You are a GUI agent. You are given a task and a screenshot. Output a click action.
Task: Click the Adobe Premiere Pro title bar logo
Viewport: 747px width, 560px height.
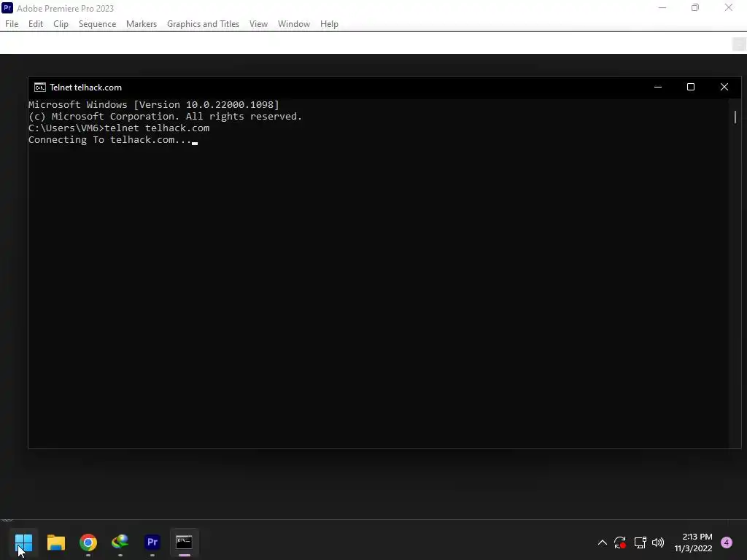coord(7,7)
